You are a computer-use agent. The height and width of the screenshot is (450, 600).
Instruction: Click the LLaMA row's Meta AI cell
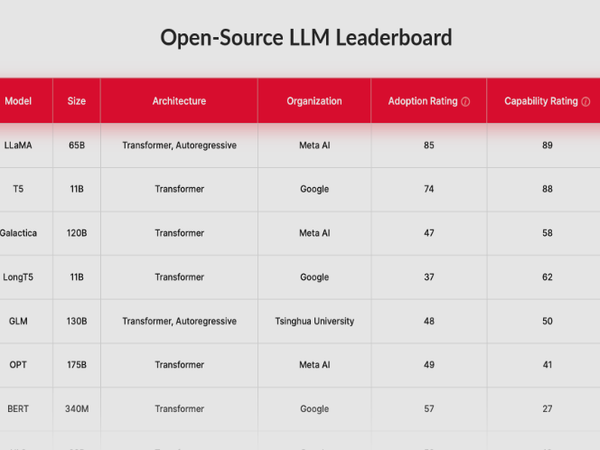coord(314,145)
